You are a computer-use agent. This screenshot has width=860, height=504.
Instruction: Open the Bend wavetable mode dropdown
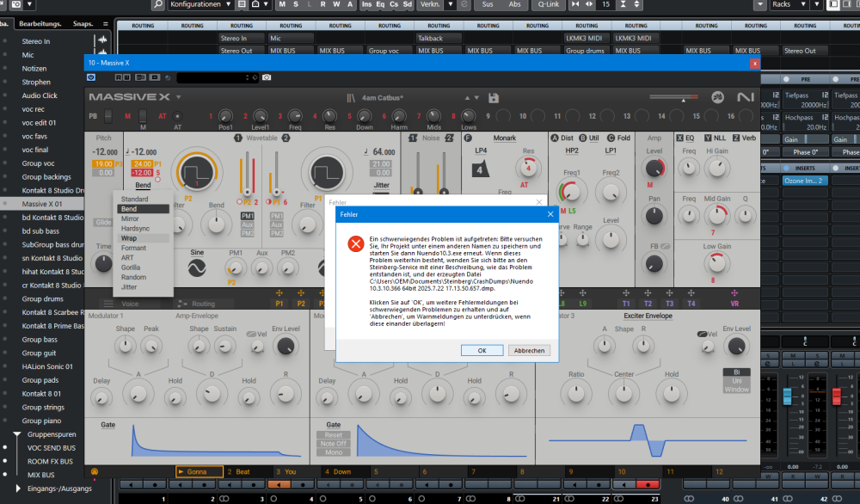click(x=143, y=186)
